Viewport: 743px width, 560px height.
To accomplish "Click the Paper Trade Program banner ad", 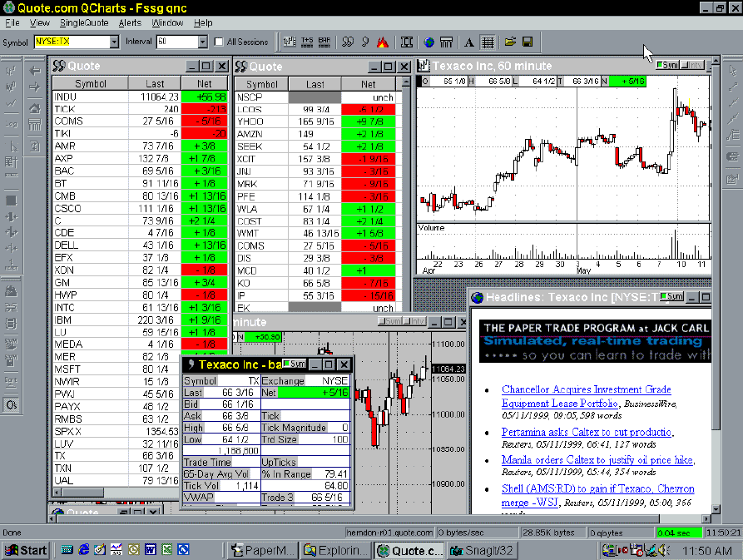I will pyautogui.click(x=595, y=342).
